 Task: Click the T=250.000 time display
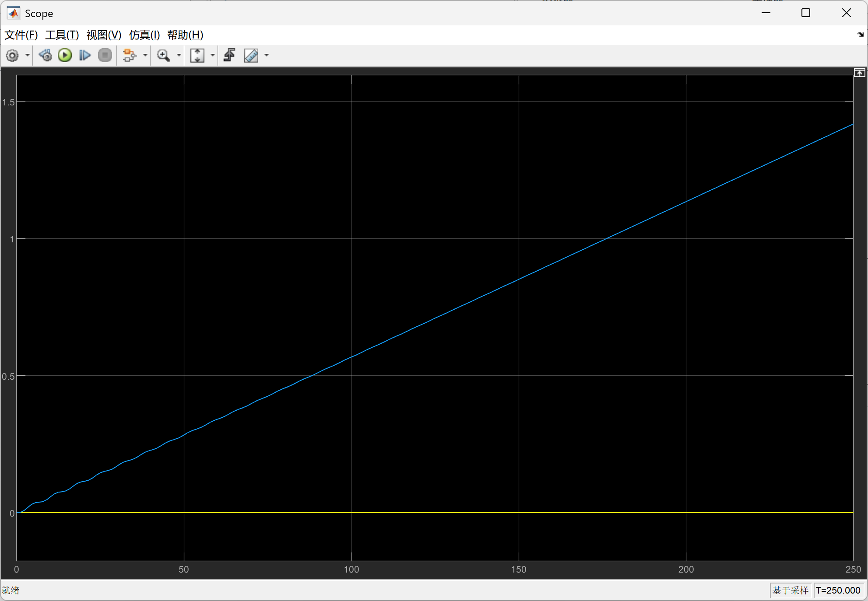tap(838, 590)
